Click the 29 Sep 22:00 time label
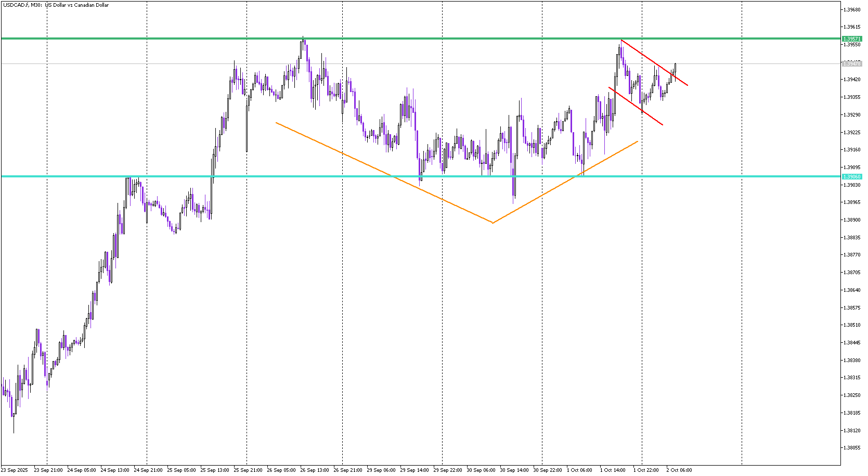868x476 pixels. (448, 470)
